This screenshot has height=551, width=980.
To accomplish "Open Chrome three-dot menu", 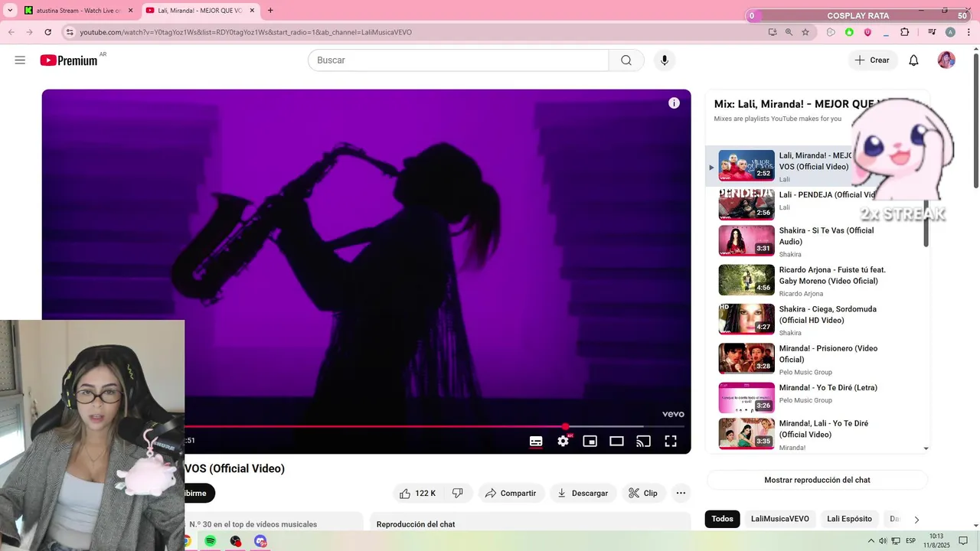I will coord(968,32).
